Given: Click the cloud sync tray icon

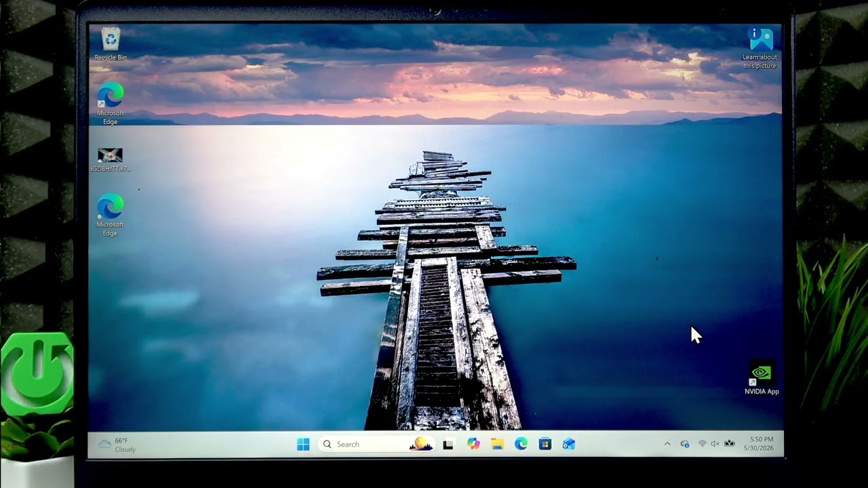Looking at the screenshot, I should pos(685,444).
